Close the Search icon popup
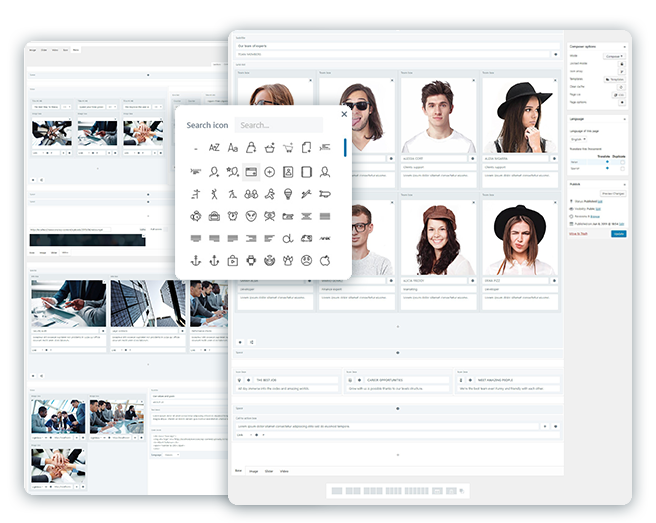The width and height of the screenshot is (656, 523). [x=343, y=114]
